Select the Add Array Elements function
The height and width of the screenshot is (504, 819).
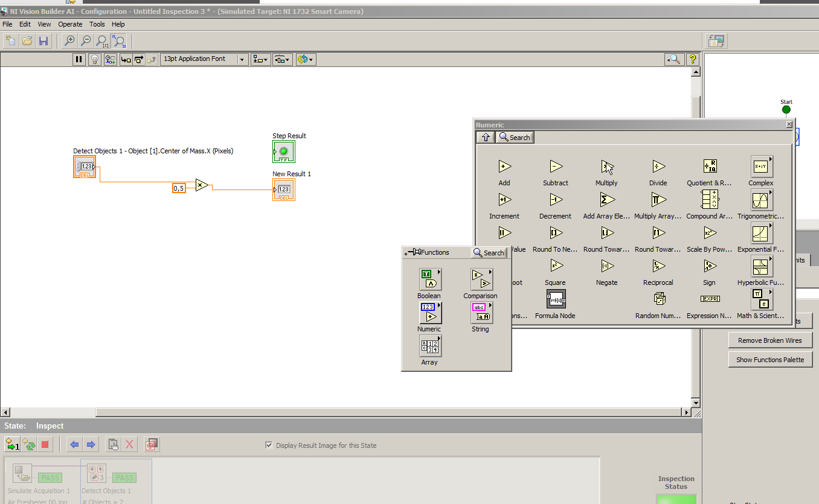[606, 200]
